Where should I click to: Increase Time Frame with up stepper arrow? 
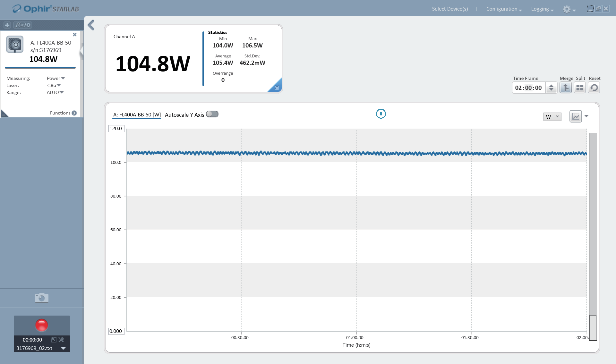tap(551, 86)
